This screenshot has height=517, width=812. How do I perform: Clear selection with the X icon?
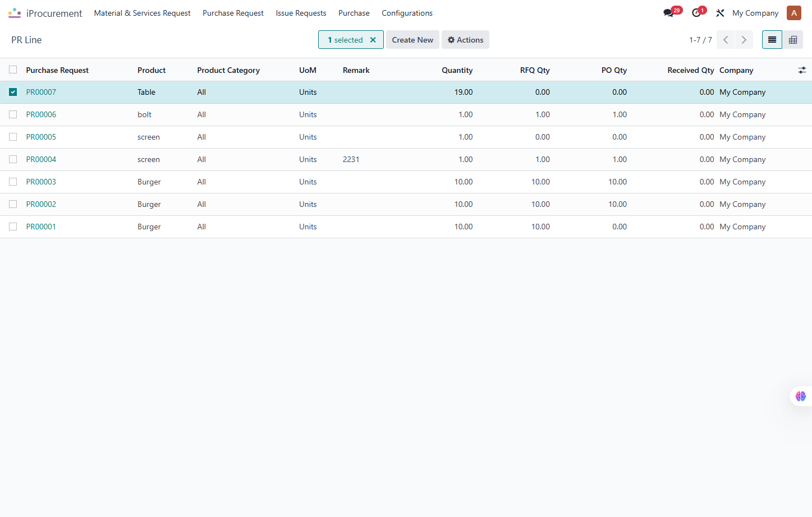[373, 40]
